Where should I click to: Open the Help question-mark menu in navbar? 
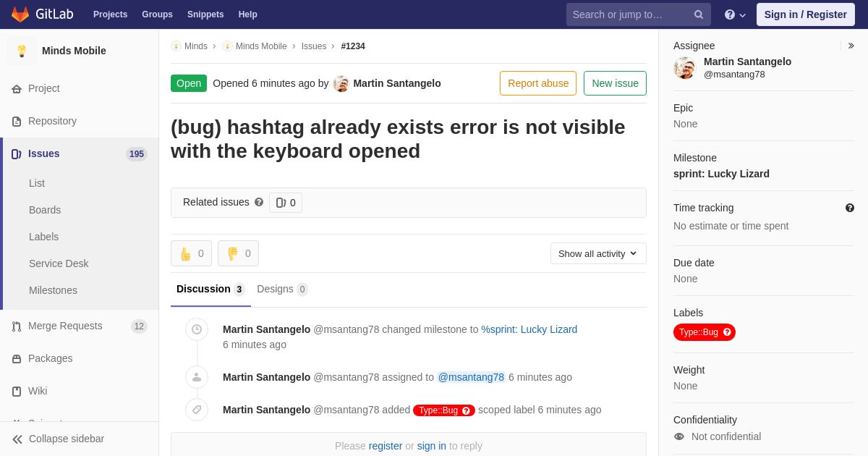pyautogui.click(x=735, y=14)
